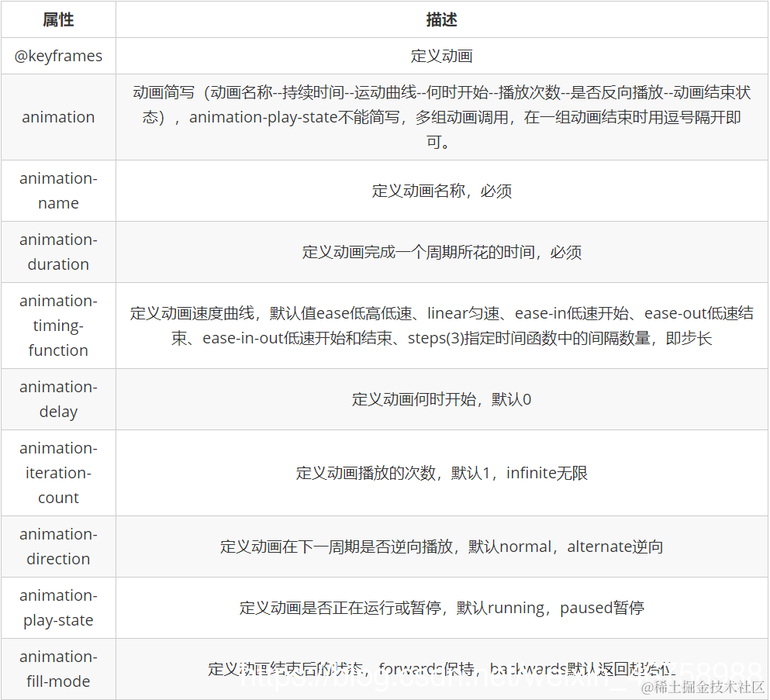
Task: Select the animation-timing-function cell
Action: pos(58,325)
